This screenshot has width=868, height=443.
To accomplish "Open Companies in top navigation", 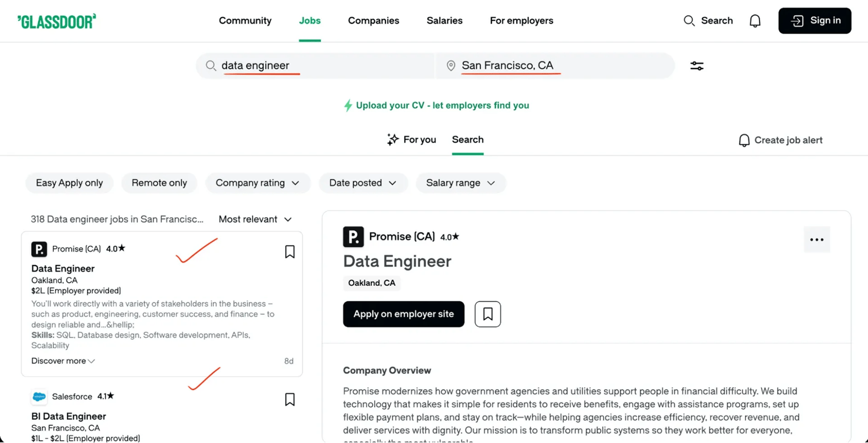I will click(x=374, y=21).
